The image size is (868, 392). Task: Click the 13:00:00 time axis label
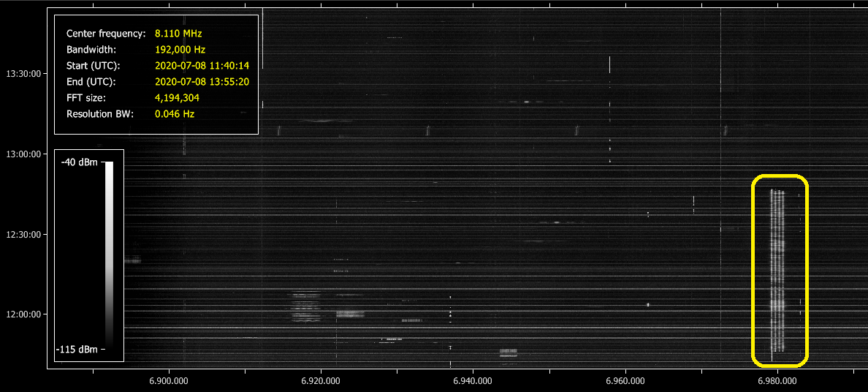[x=23, y=154]
